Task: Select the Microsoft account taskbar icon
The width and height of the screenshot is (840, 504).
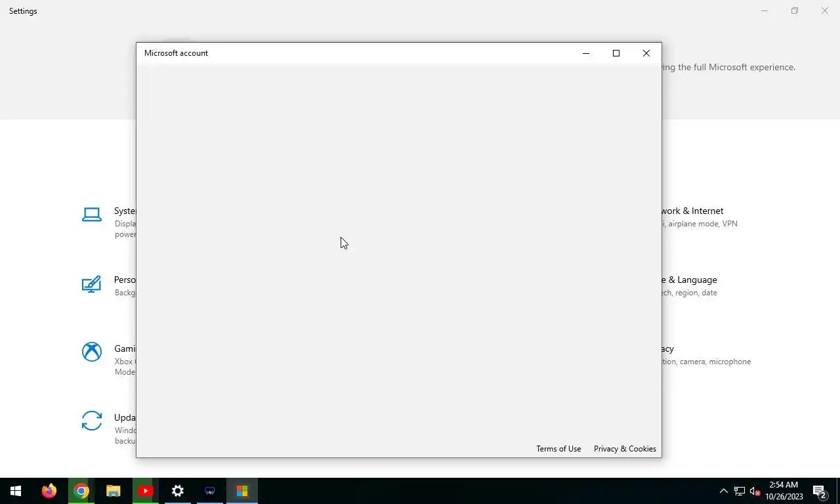Action: (241, 491)
